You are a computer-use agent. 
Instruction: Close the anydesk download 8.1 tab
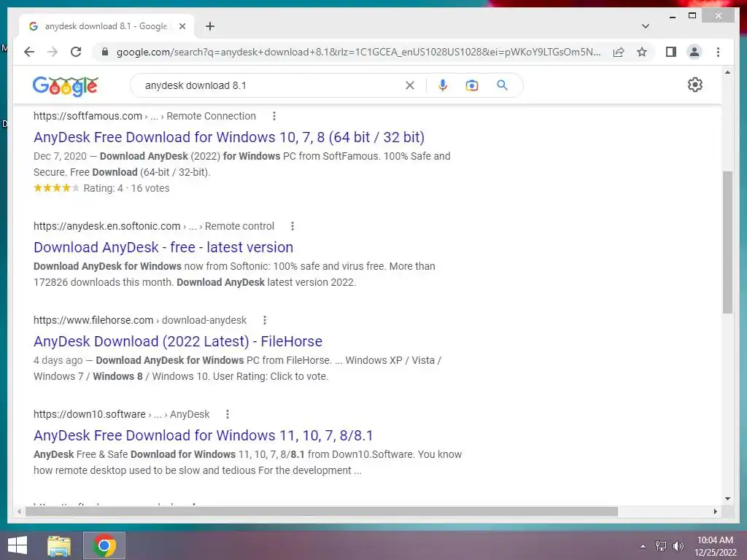(182, 26)
